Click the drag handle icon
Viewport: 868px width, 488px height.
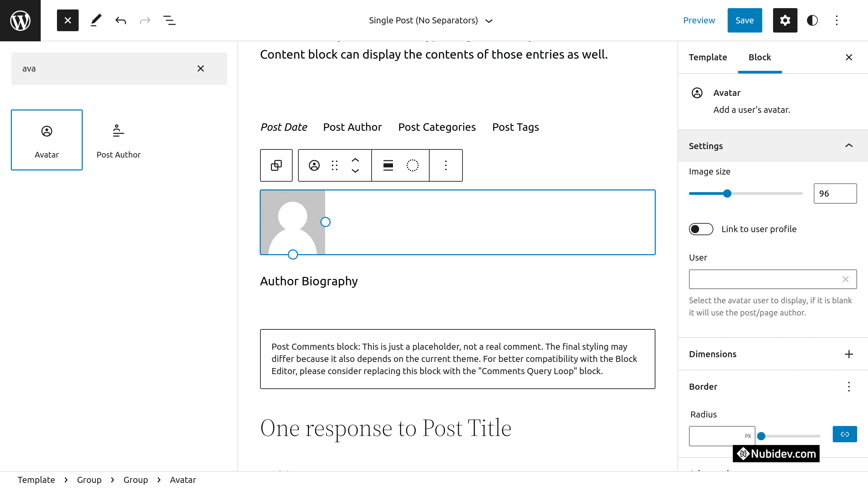pos(335,165)
